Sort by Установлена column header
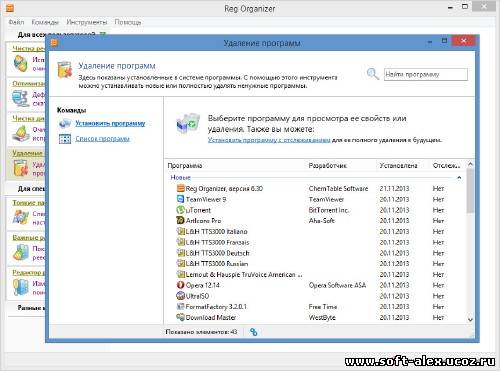Image resolution: width=500 pixels, height=371 pixels. (398, 166)
